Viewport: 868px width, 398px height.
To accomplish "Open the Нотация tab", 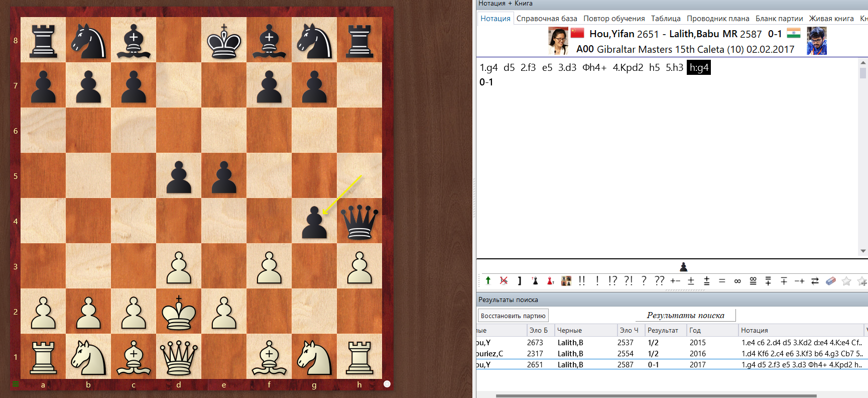I will (495, 19).
